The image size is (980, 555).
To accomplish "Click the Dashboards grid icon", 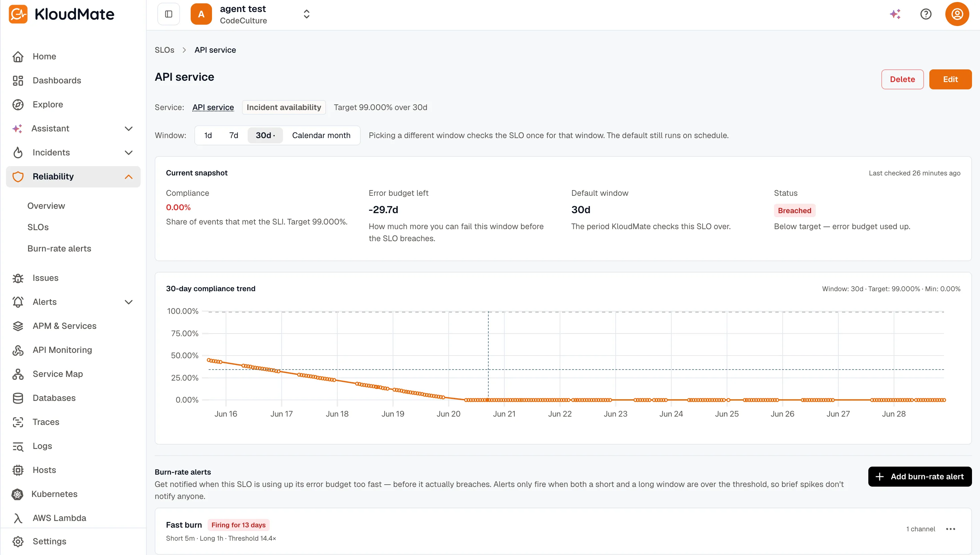I will (18, 80).
